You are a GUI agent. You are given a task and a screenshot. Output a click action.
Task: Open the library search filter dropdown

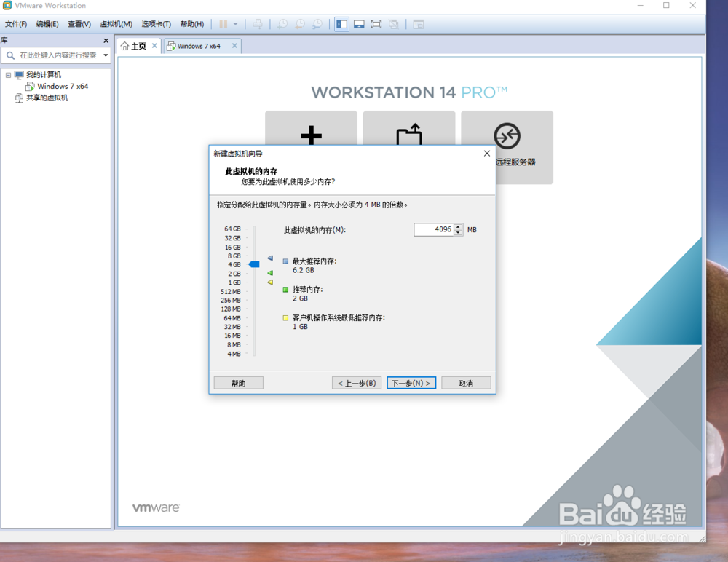pos(106,55)
